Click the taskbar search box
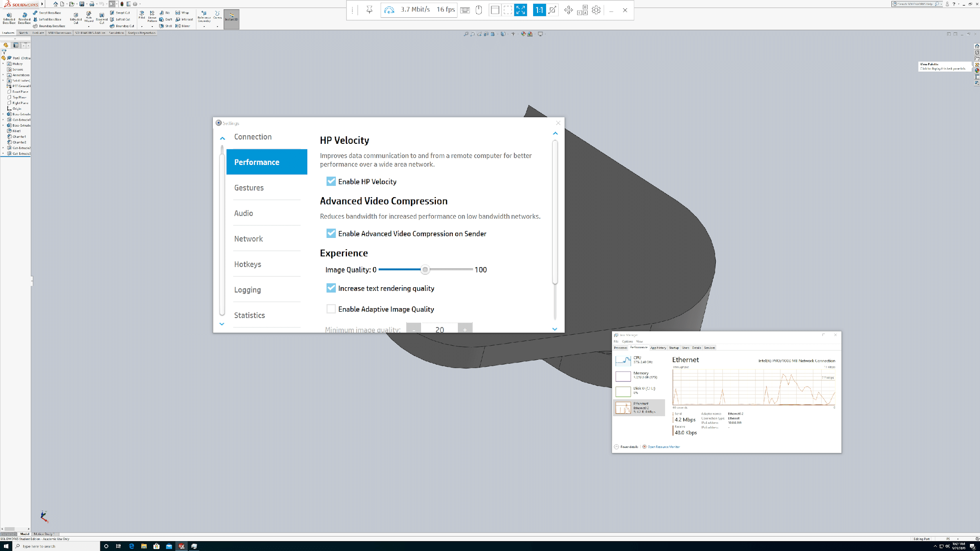The height and width of the screenshot is (551, 980). tap(56, 546)
